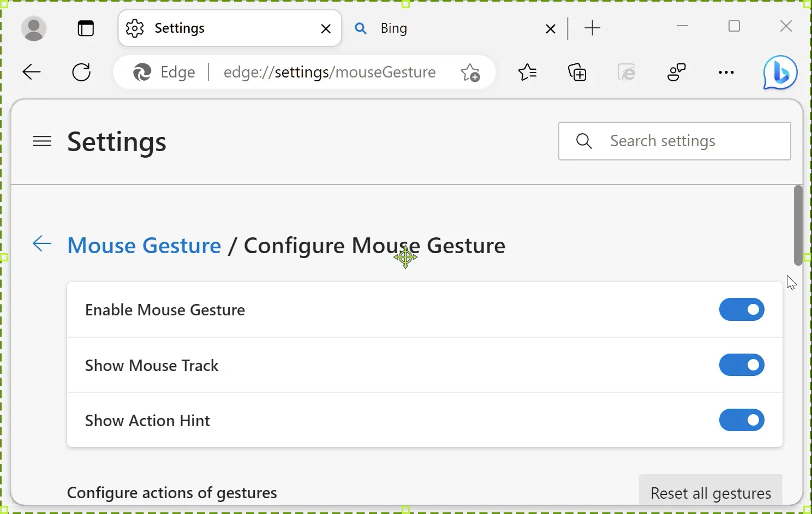The image size is (812, 514).
Task: Click the settings page vertical scrollbar
Action: click(x=798, y=225)
